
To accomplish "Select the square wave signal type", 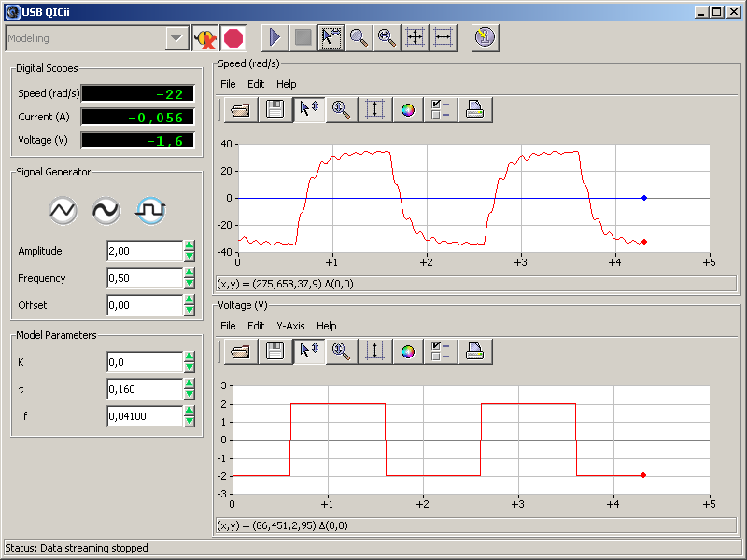I will (150, 211).
